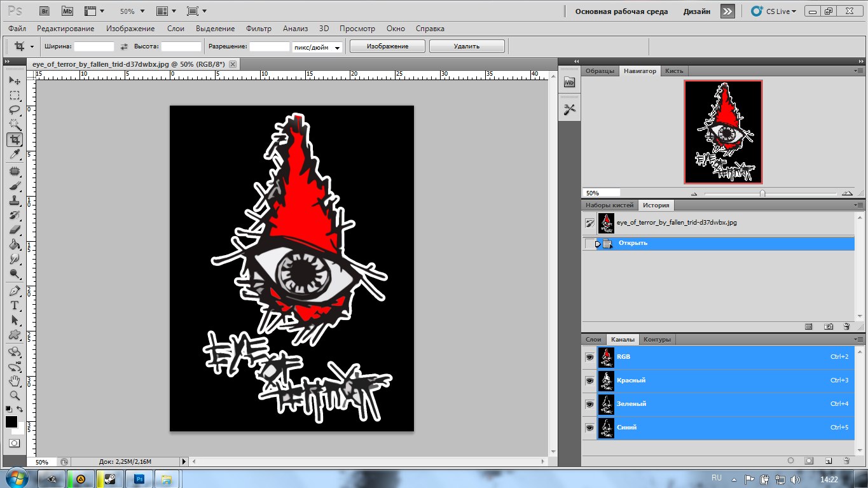This screenshot has height=488, width=868.
Task: Select the Основная рабочая среда workspace
Action: [621, 11]
